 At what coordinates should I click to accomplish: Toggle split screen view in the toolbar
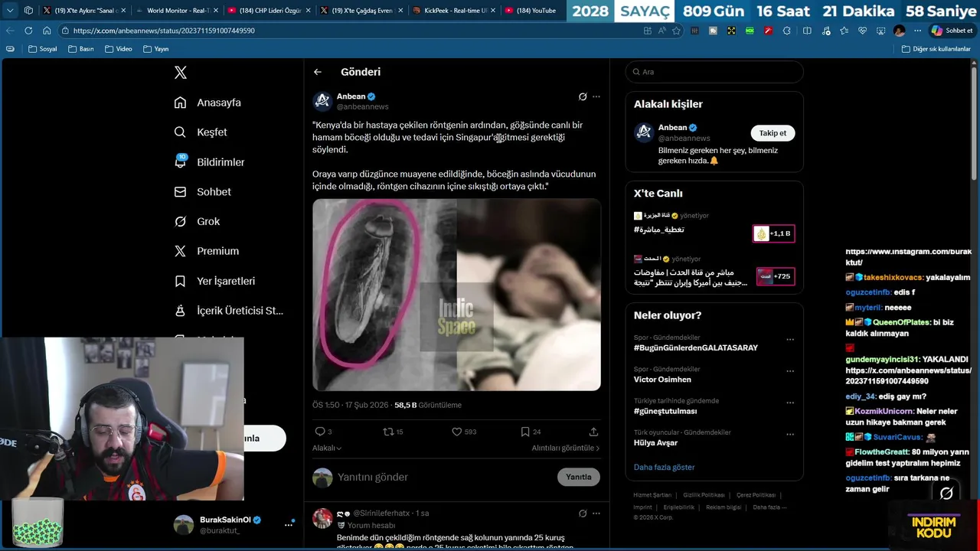tap(807, 31)
